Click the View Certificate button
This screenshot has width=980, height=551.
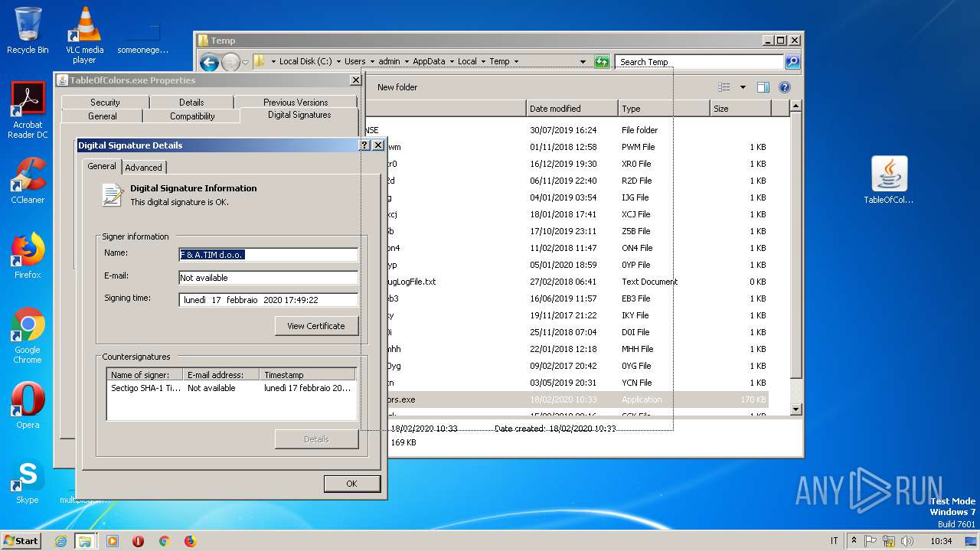coord(316,326)
